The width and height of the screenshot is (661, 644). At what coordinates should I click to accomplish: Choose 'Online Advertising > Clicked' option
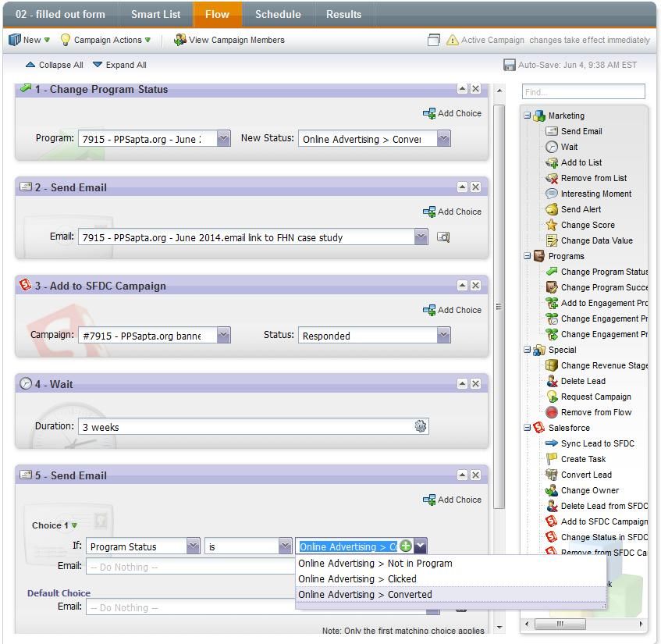pyautogui.click(x=357, y=579)
